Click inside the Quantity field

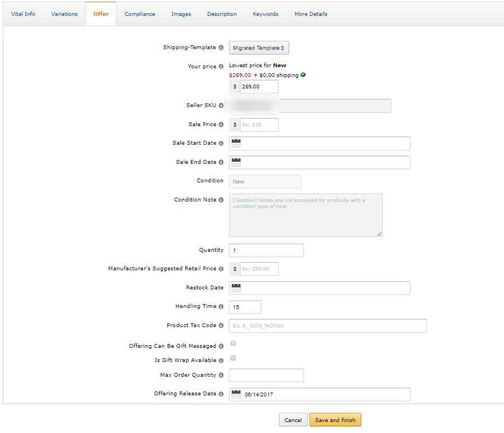266,250
